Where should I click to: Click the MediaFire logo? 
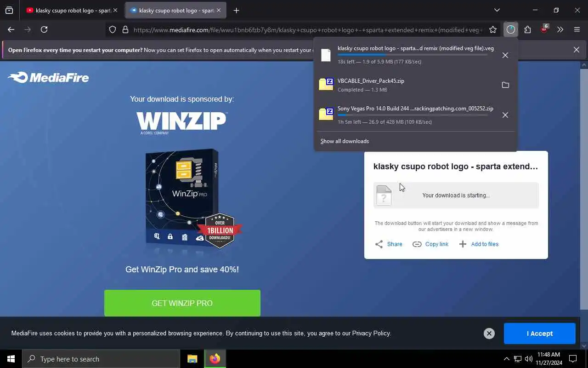(48, 77)
